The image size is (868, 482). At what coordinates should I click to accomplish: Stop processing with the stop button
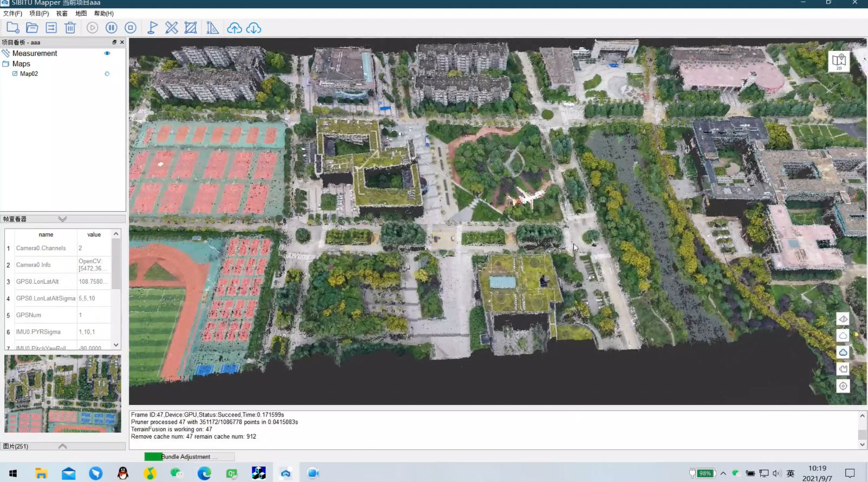pos(130,28)
